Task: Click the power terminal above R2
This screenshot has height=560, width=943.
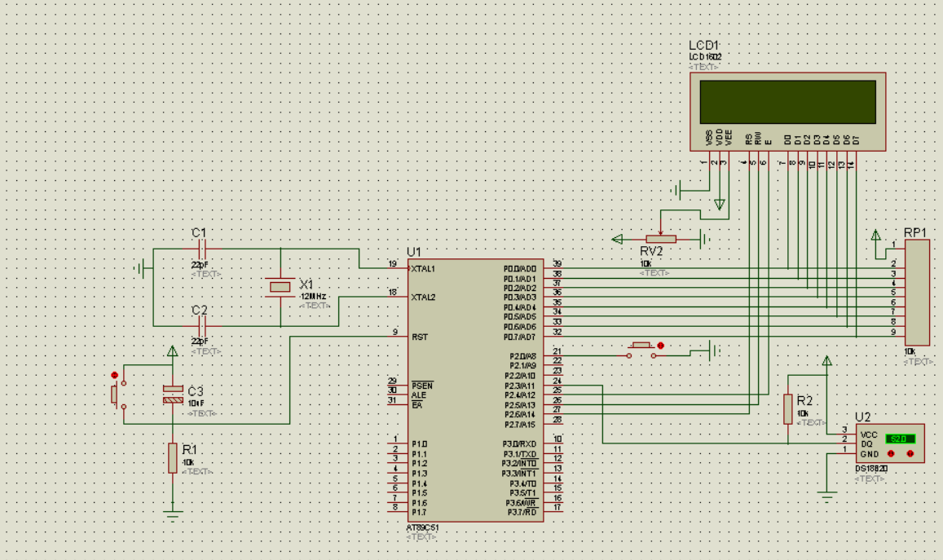Action: tap(827, 361)
